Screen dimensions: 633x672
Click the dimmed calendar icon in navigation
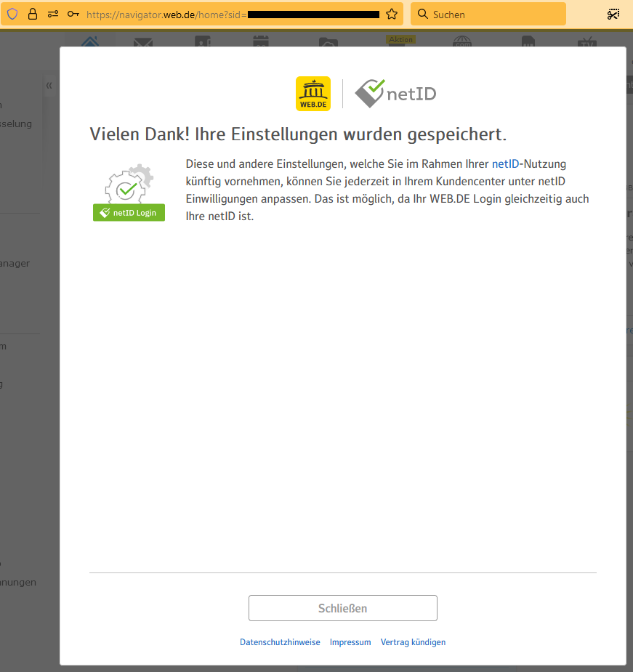tap(261, 41)
